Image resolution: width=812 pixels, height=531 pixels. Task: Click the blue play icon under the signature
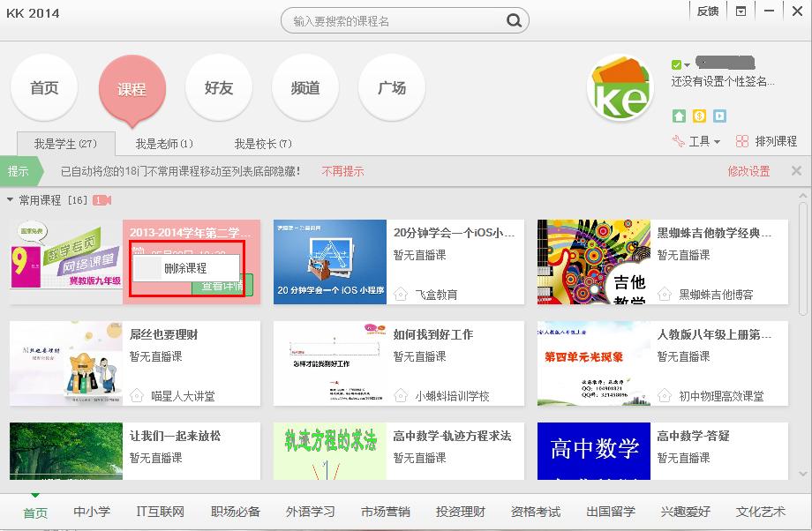(x=720, y=116)
